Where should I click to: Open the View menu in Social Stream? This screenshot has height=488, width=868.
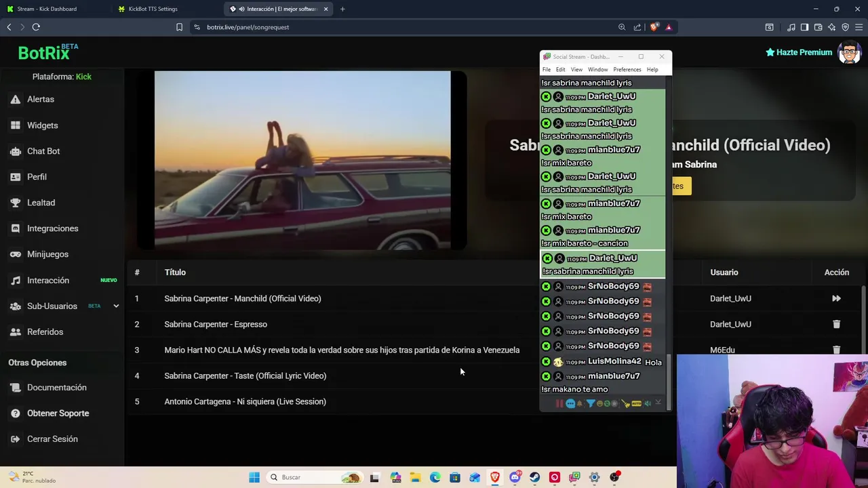click(x=576, y=69)
